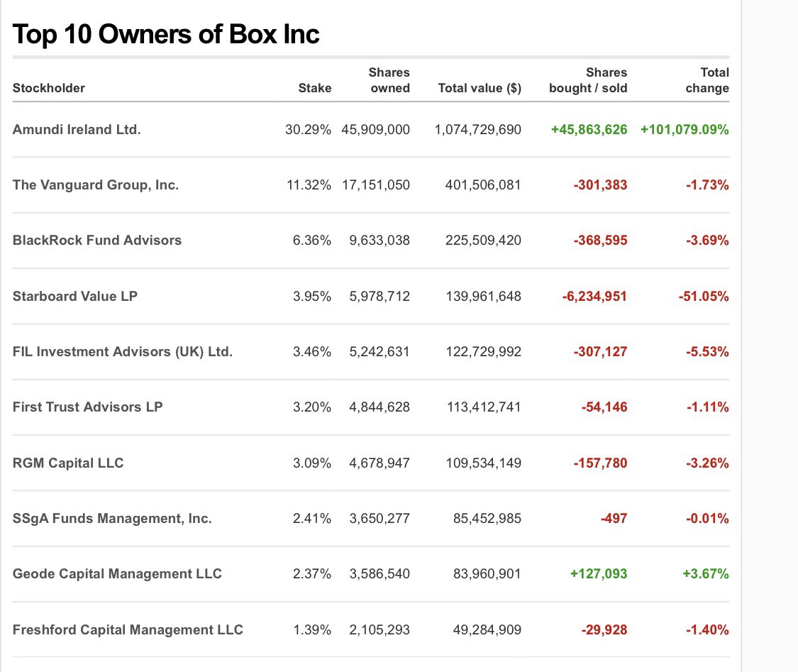The image size is (798, 672).
Task: Click total value 113,412,741
Action: pyautogui.click(x=484, y=408)
